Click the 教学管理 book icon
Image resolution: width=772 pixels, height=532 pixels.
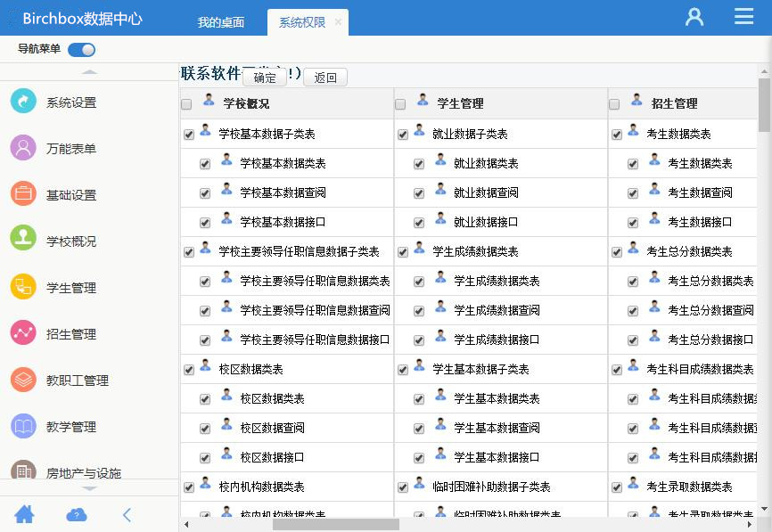pos(23,426)
